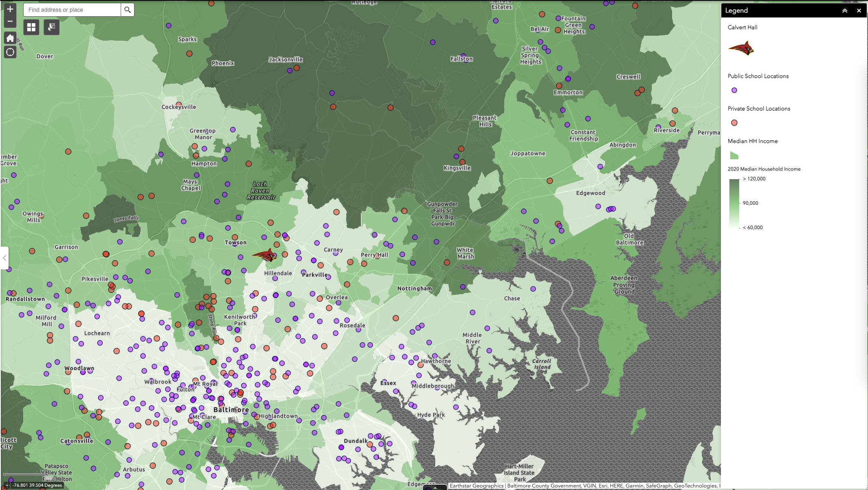Click the Baltimore city label on map

(x=231, y=410)
